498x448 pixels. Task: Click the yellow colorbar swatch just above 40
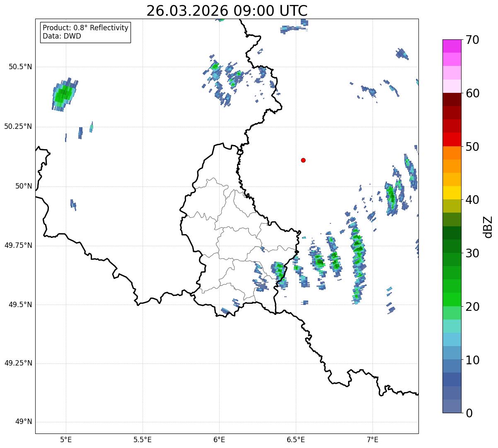tap(452, 193)
